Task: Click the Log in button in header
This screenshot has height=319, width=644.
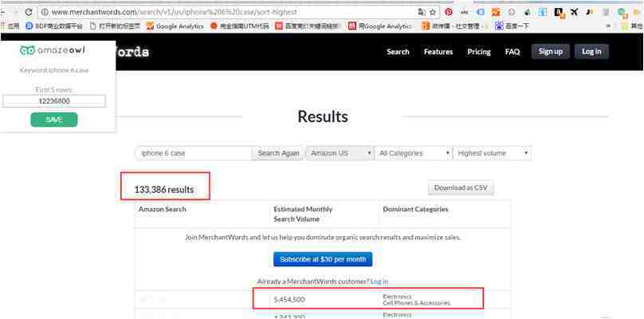Action: [591, 51]
